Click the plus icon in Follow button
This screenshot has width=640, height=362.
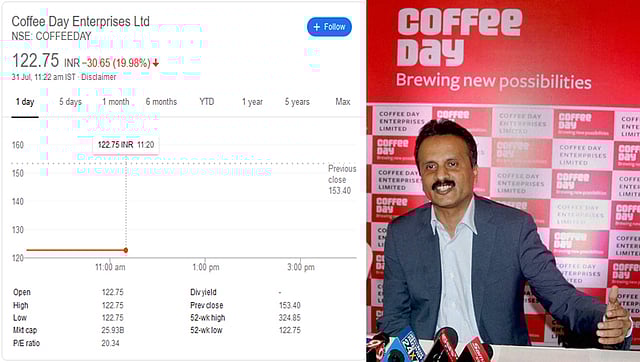316,27
